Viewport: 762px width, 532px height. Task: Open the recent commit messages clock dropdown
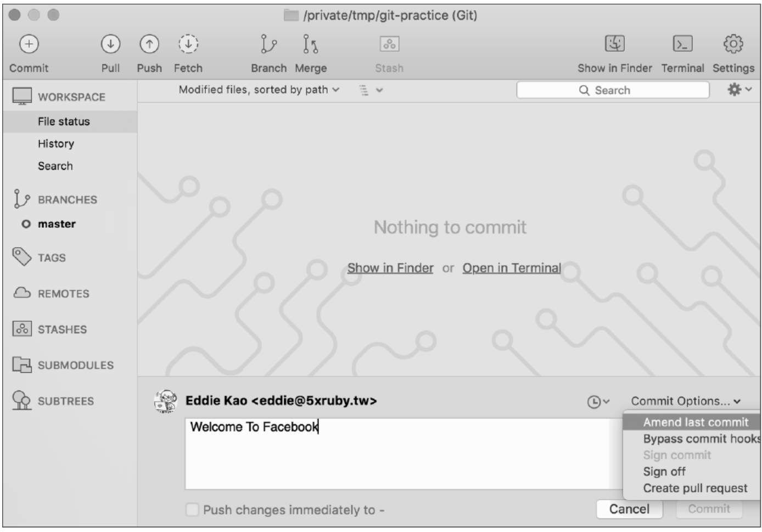[x=598, y=402]
